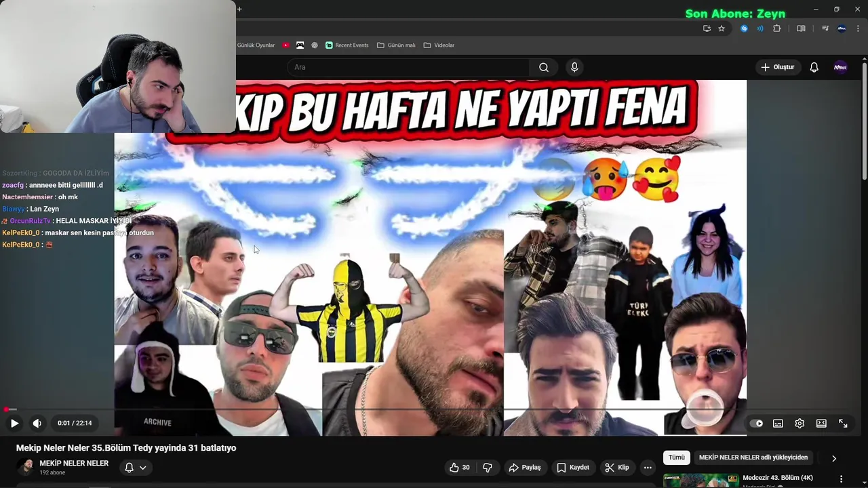Open Videolar bookmark folder
Image resolution: width=868 pixels, height=488 pixels.
point(439,45)
